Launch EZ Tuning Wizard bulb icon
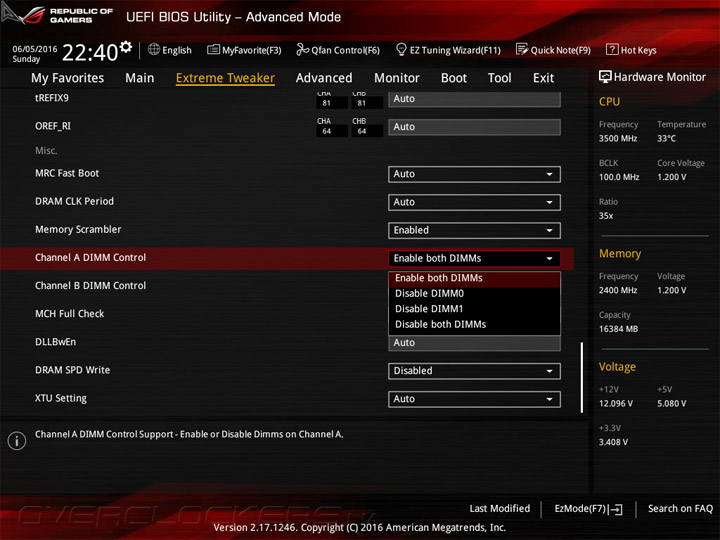 click(401, 49)
